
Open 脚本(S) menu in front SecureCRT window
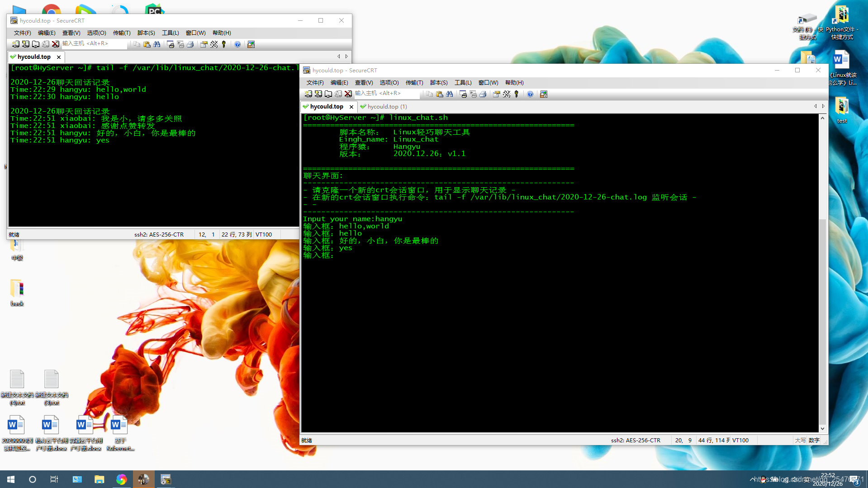439,82
